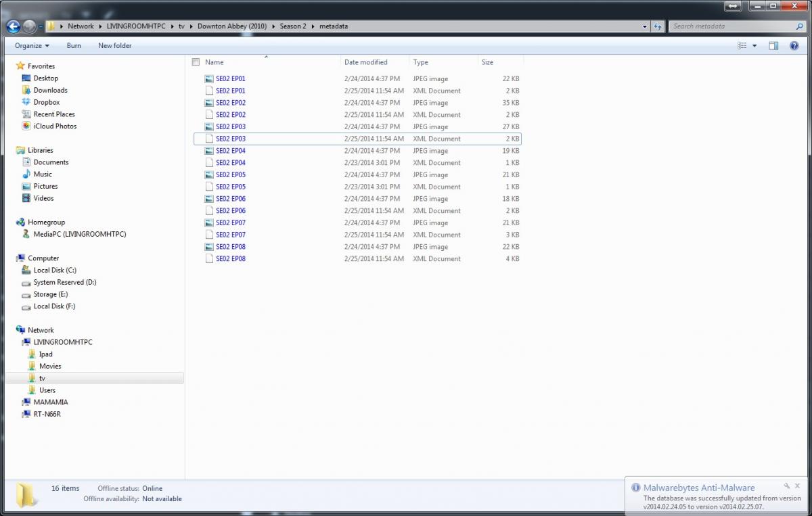Click the Burn toolbar button
812x516 pixels.
point(74,45)
